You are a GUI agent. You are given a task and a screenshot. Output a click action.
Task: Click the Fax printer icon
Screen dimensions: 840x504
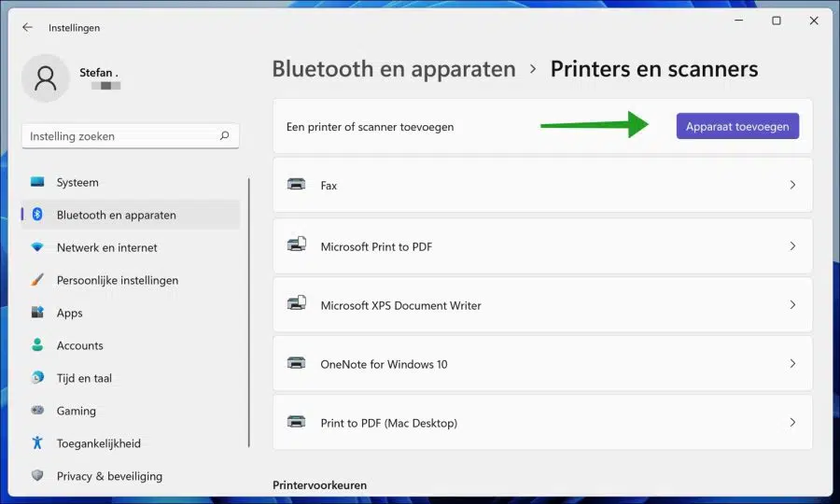(296, 185)
